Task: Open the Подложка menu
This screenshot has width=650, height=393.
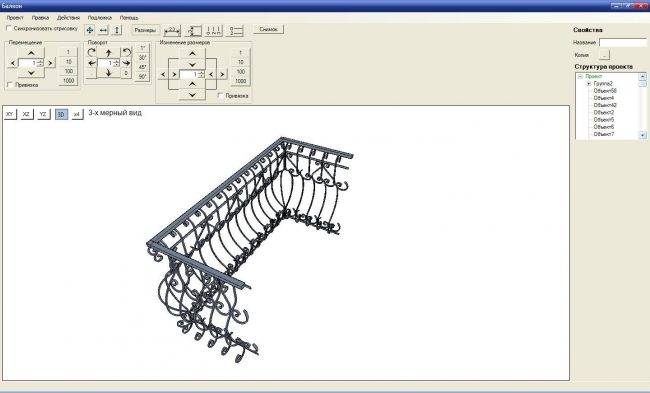Action: point(99,18)
